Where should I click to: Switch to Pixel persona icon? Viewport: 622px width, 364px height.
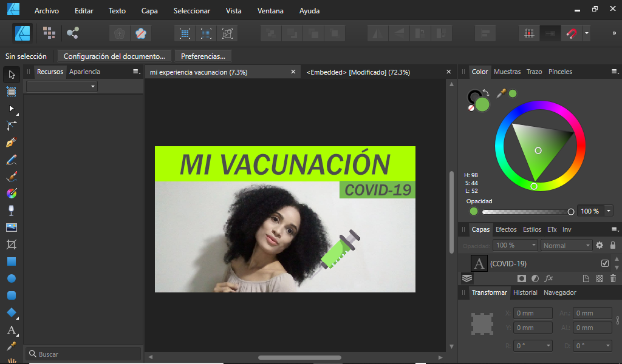(49, 33)
